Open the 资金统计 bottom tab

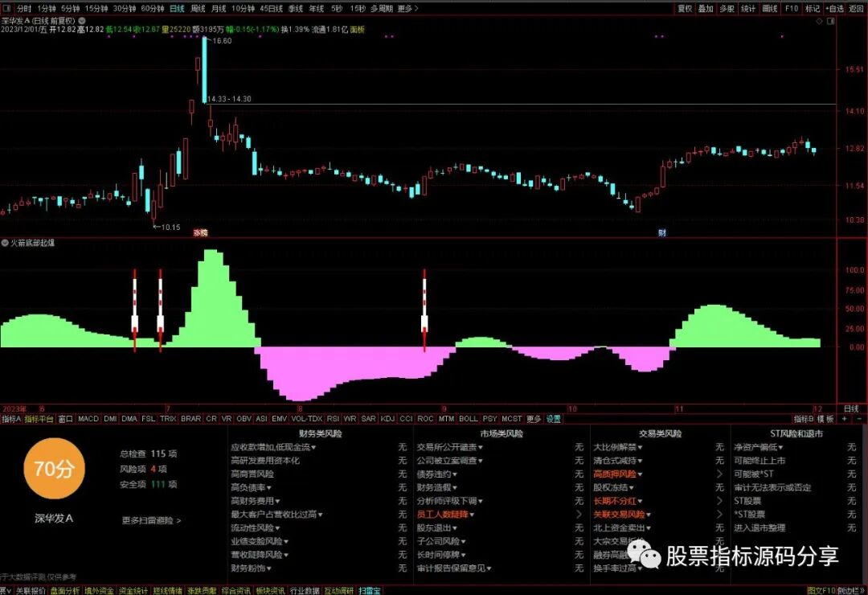[x=133, y=590]
